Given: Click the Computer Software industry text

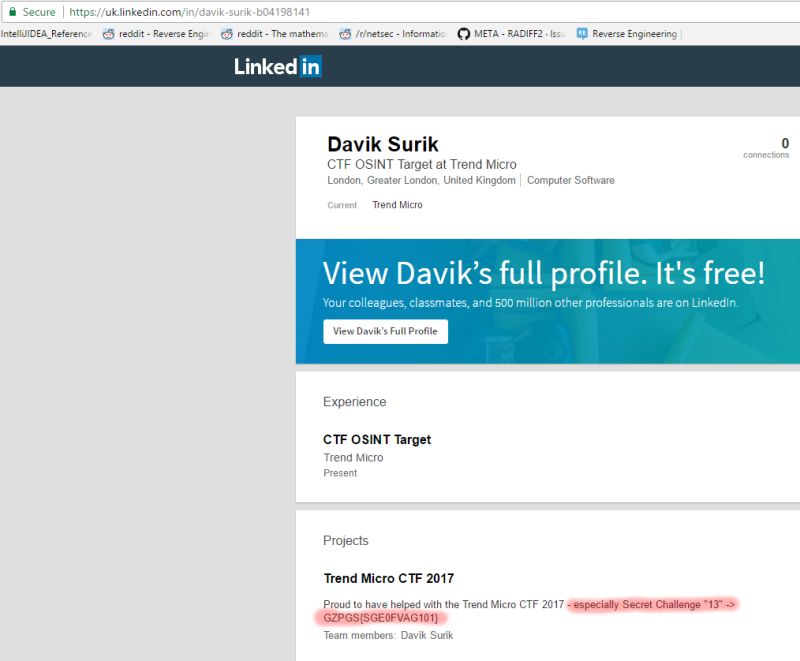Looking at the screenshot, I should coord(571,180).
